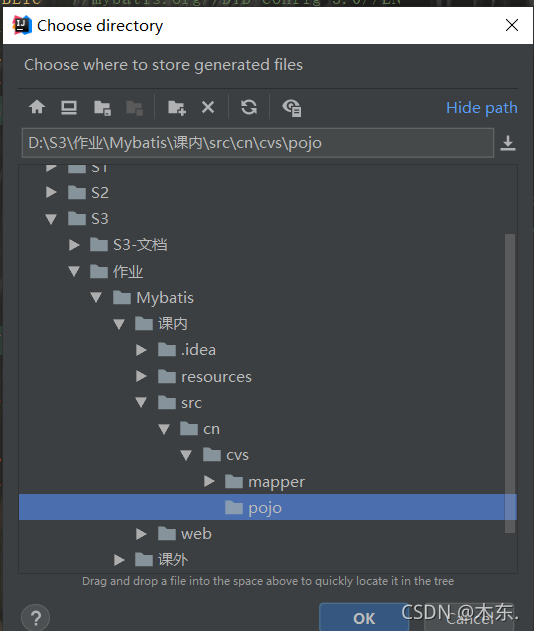Create a new folder via toolbar icon
This screenshot has width=534, height=631.
[x=177, y=108]
